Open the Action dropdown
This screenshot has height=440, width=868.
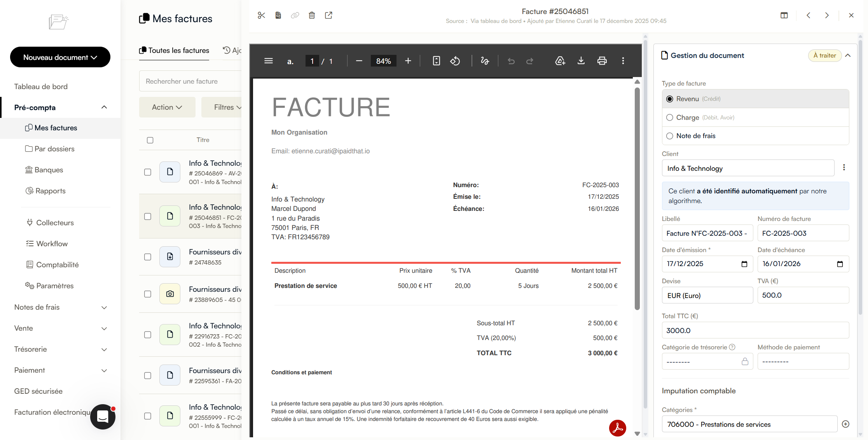coord(167,107)
